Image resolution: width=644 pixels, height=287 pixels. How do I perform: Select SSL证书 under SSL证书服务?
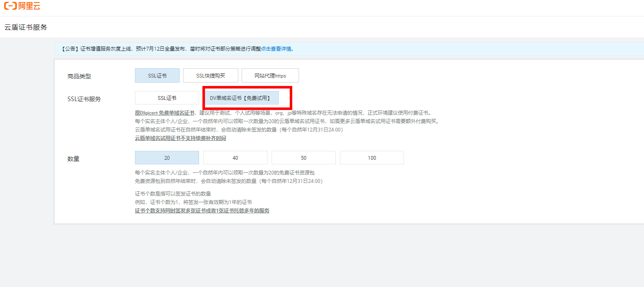pos(167,98)
